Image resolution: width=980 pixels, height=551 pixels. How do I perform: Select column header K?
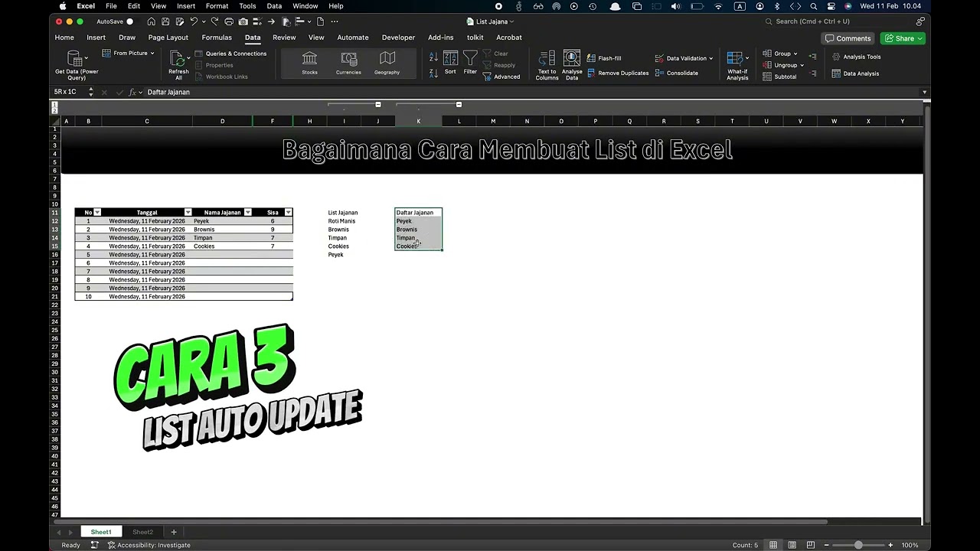tap(418, 121)
